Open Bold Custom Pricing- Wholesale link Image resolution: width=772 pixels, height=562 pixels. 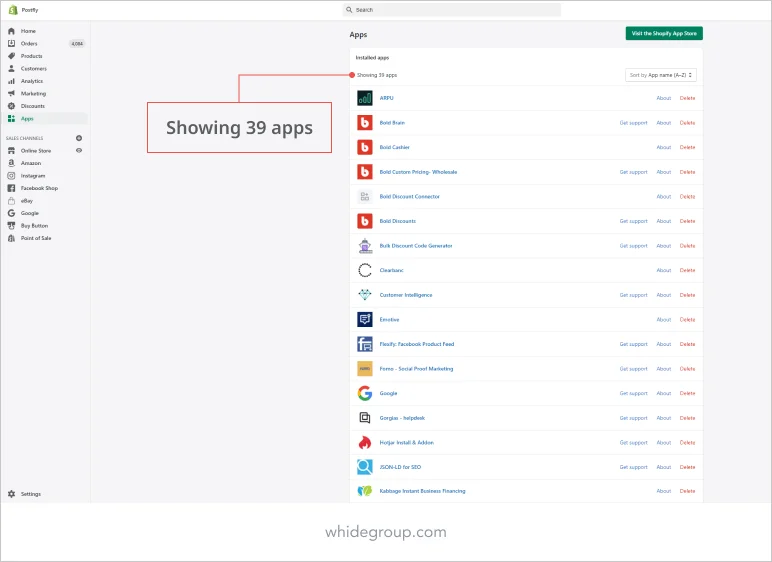pyautogui.click(x=418, y=172)
